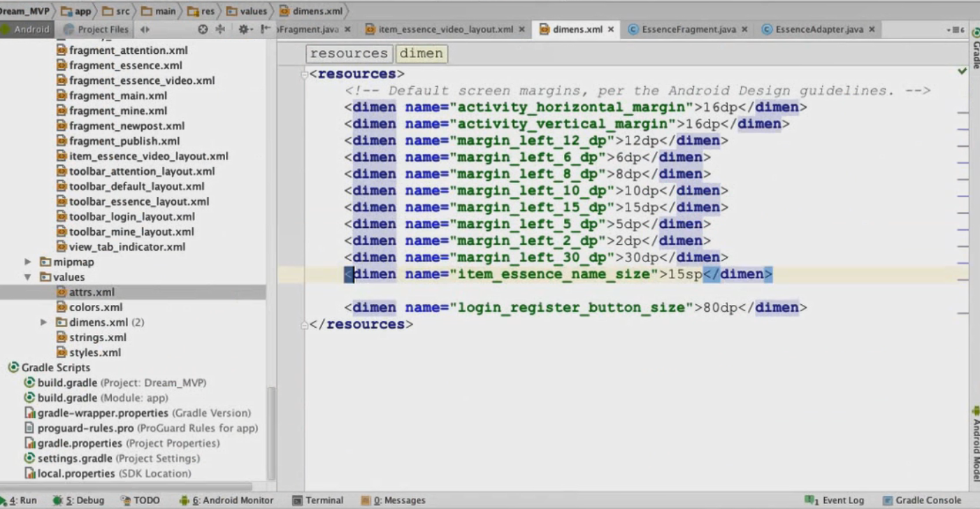Click the item_essence_video_layout.xml tab file icon

370,29
